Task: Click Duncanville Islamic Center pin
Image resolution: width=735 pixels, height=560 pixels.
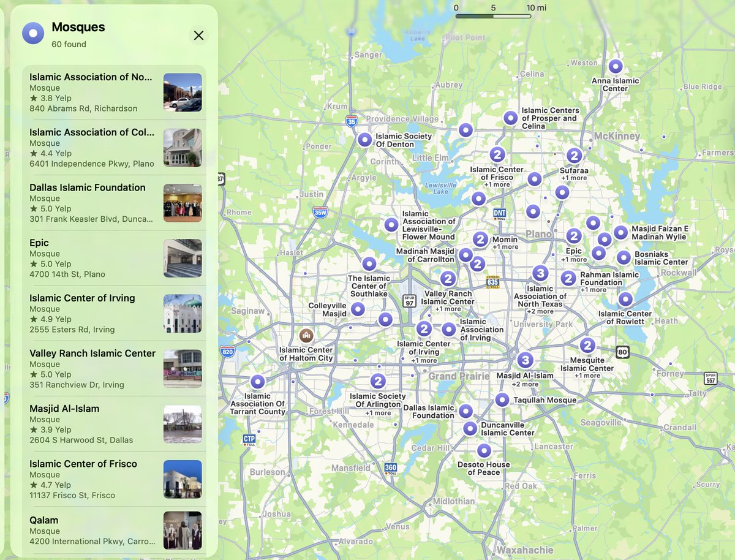Action: 470,428
